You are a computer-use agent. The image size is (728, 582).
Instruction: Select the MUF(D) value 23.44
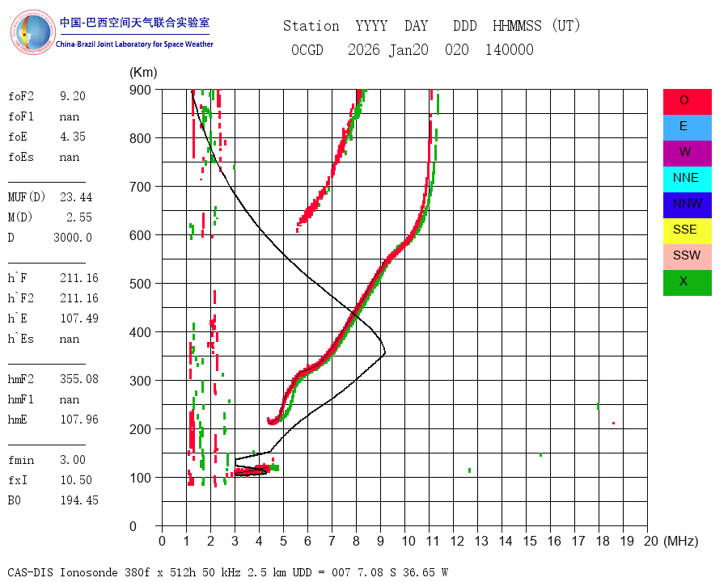[76, 197]
